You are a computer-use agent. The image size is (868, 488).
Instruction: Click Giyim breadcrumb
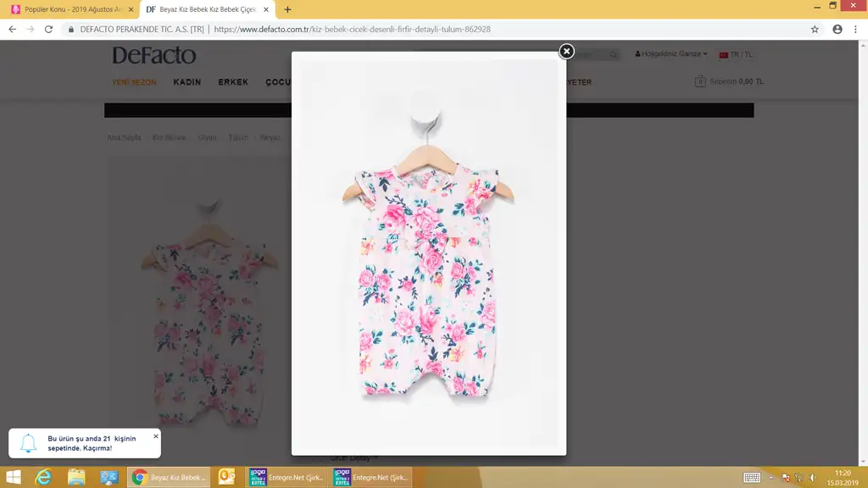click(x=207, y=137)
